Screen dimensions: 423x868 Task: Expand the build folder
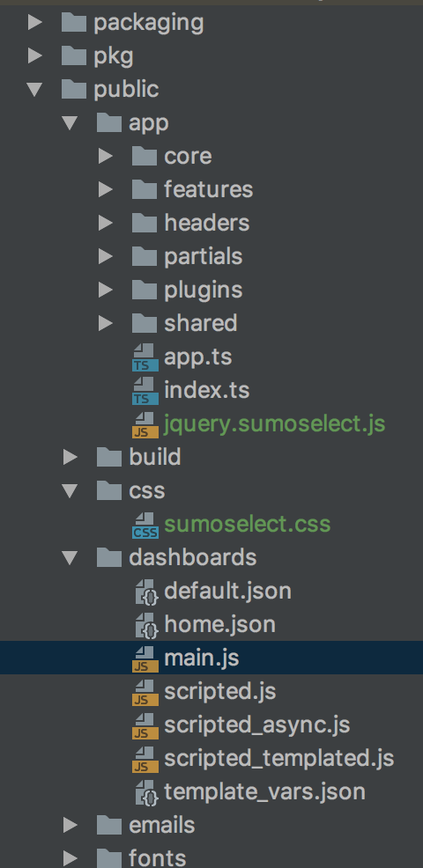[x=70, y=457]
